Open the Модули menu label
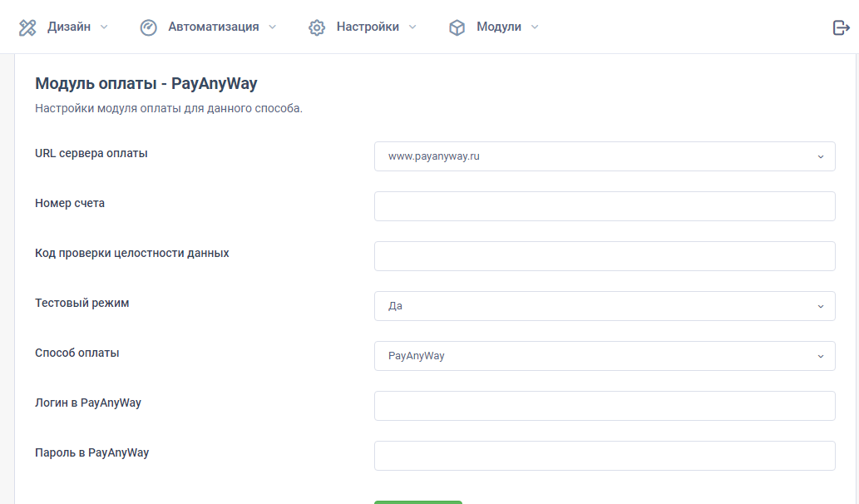This screenshot has height=504, width=859. [x=498, y=27]
